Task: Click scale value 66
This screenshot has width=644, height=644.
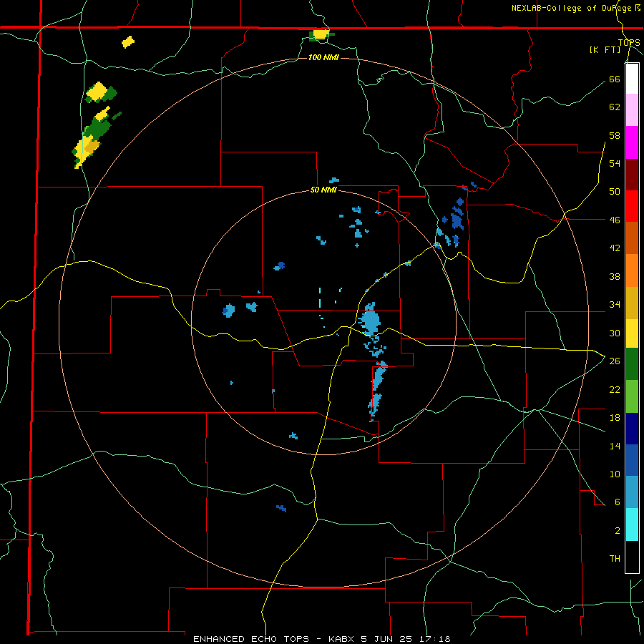Action: pos(615,79)
